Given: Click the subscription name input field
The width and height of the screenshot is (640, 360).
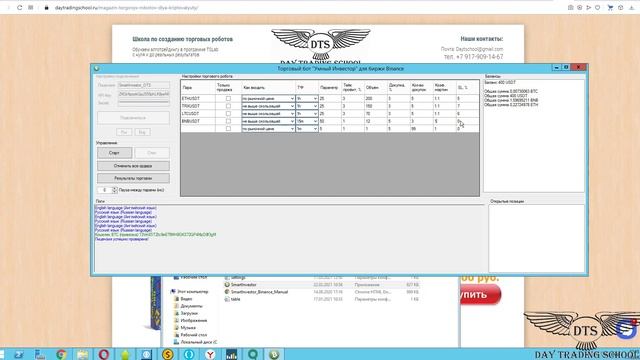Looking at the screenshot, I should [144, 85].
